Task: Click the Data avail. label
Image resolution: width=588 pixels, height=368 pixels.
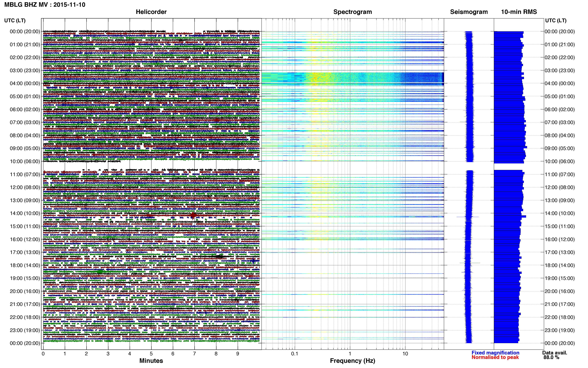Action: click(555, 353)
